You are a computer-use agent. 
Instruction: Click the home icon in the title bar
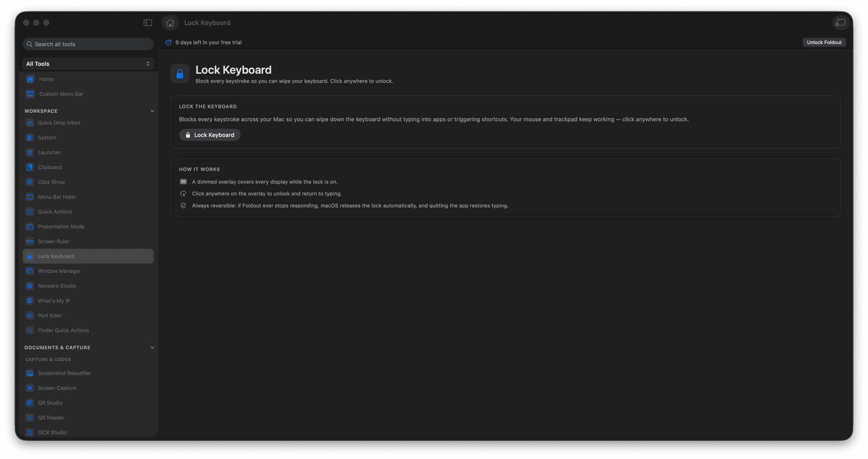point(170,23)
